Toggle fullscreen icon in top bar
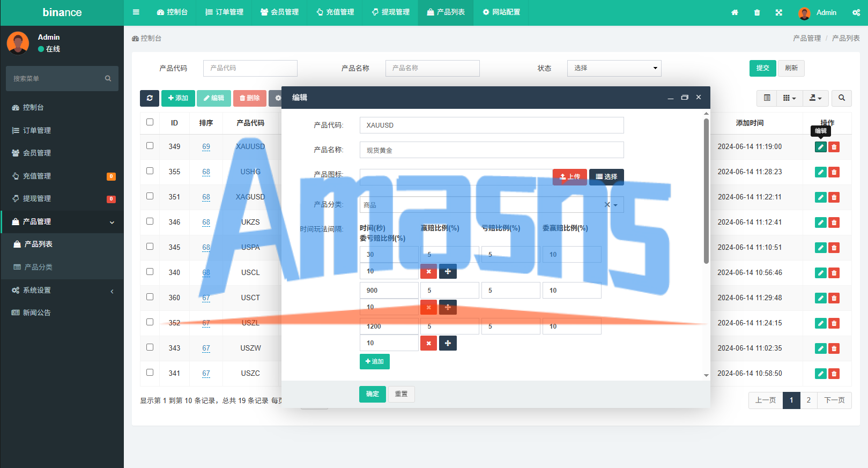 [x=778, y=12]
